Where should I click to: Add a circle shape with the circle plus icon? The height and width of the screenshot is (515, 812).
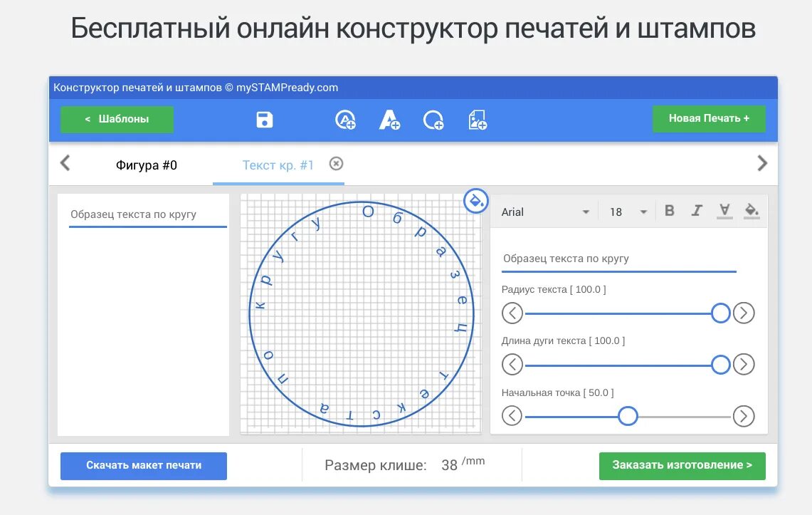(x=433, y=120)
